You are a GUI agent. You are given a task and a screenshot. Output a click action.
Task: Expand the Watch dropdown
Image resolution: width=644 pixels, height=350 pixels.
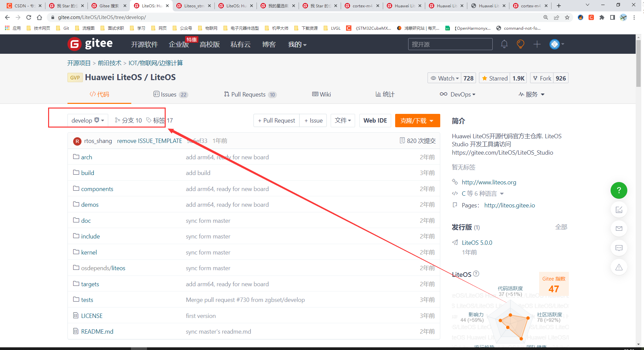[445, 78]
